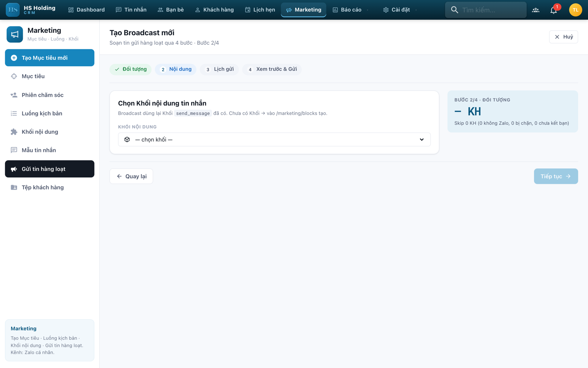
Task: Select Gửi tin hàng loạt sidebar item
Action: 50,169
